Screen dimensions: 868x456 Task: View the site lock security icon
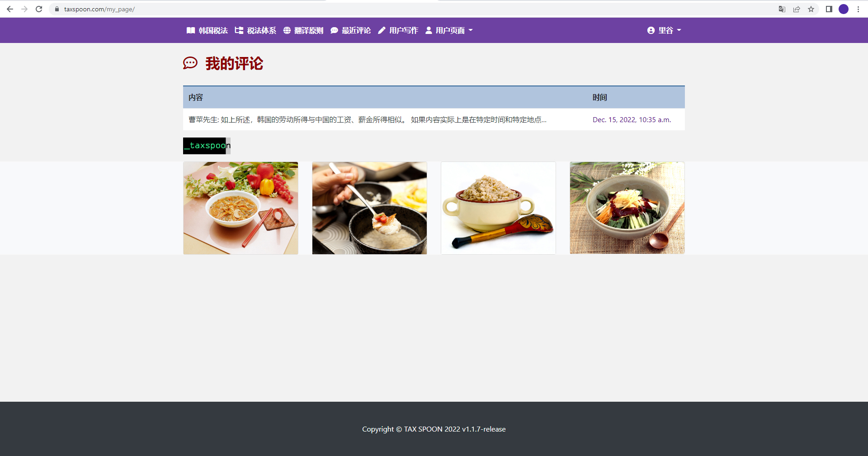click(57, 9)
